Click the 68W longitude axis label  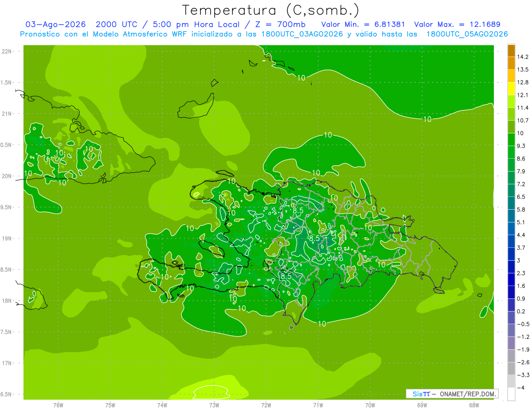click(474, 405)
